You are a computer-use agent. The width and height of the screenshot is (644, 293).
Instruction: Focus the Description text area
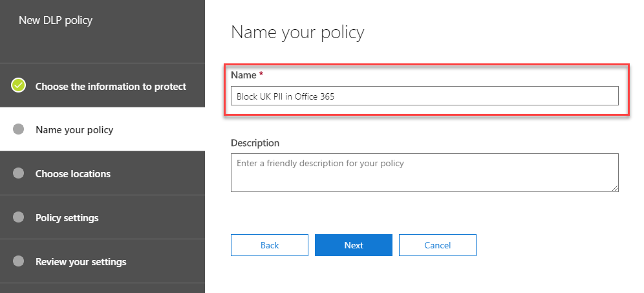pyautogui.click(x=424, y=172)
